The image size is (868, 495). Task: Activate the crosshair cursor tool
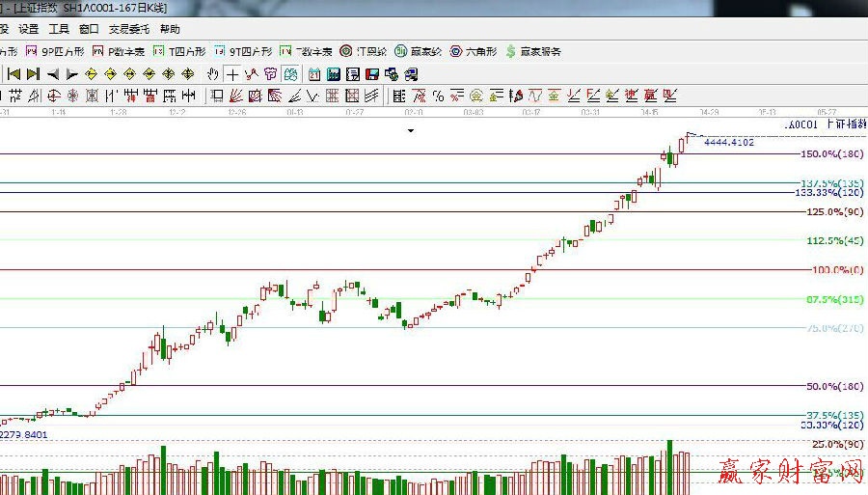pyautogui.click(x=232, y=73)
